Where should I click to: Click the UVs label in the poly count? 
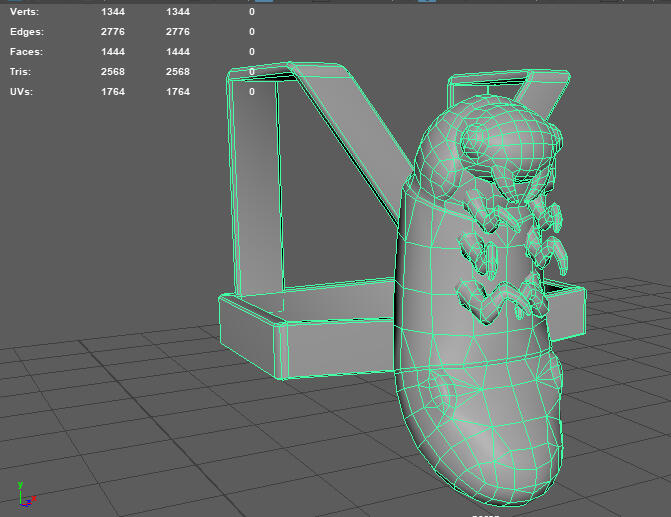tap(21, 92)
